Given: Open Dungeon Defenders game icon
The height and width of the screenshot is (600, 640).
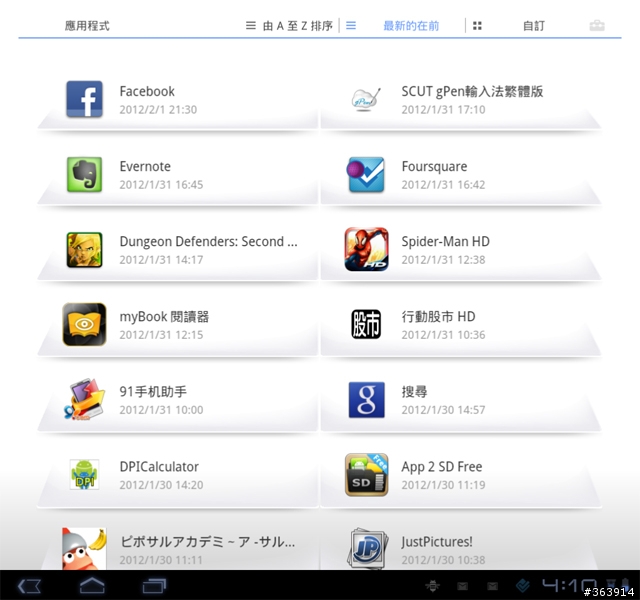Looking at the screenshot, I should pos(84,250).
